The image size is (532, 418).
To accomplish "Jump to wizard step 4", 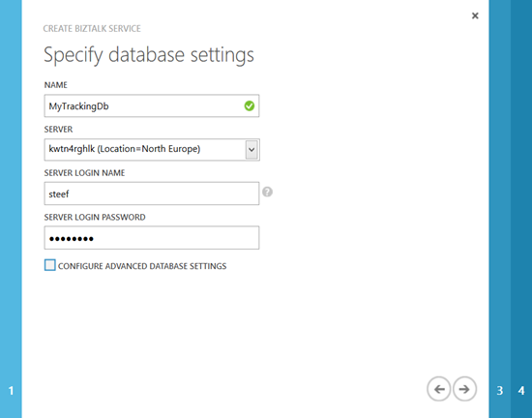I will point(521,391).
